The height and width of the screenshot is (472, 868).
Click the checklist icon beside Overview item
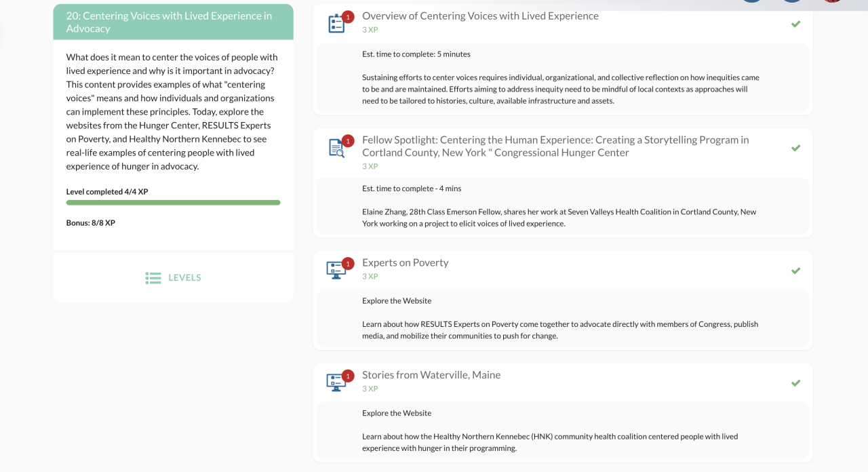(336, 24)
